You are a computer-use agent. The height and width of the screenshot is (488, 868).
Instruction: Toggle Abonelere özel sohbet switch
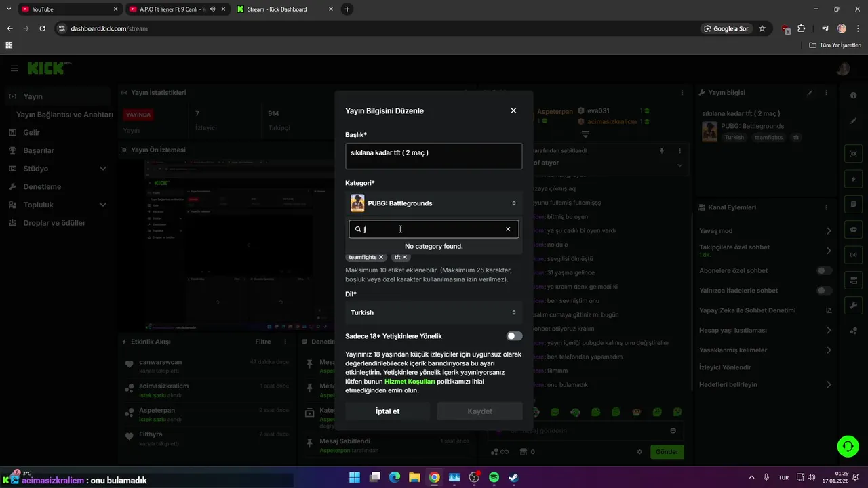[825, 270]
